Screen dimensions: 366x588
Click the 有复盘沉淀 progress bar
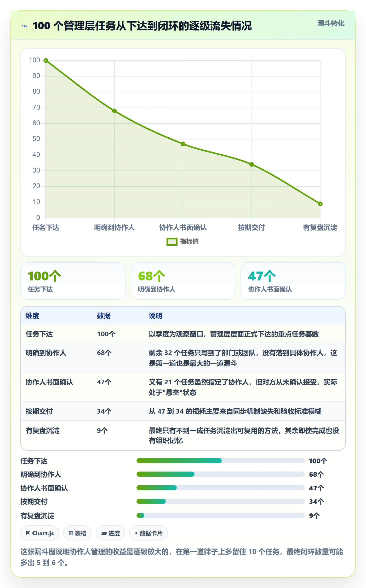tap(220, 515)
